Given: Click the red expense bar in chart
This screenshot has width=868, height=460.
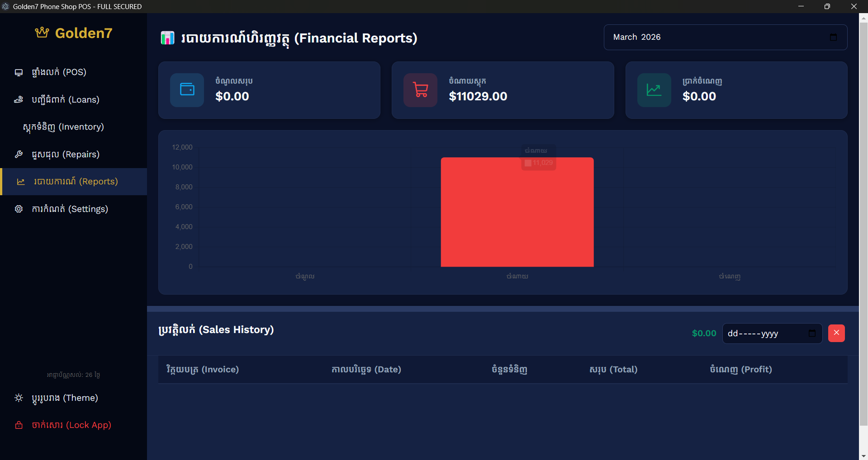Looking at the screenshot, I should click(x=517, y=212).
